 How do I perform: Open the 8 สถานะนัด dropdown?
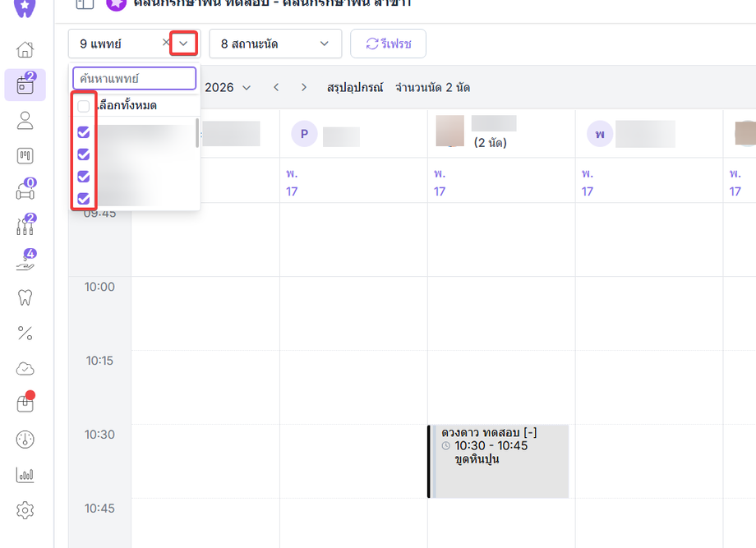[275, 44]
